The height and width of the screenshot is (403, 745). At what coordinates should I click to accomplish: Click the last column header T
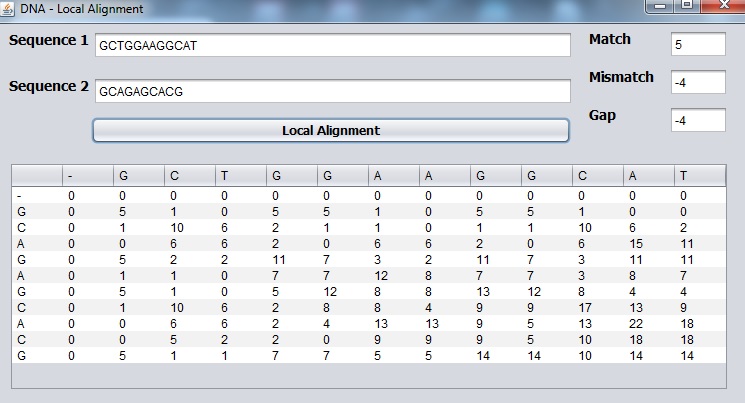(700, 176)
